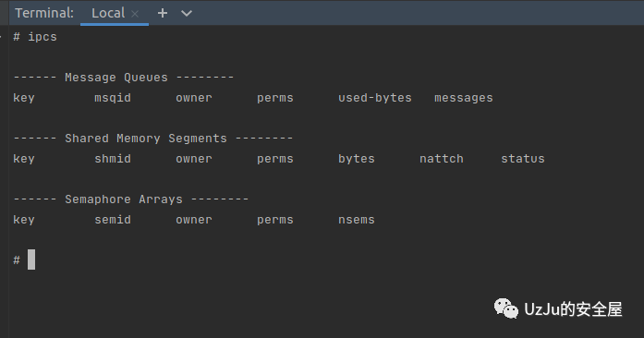Click the Semaphore Arrays section header
Screen dimensions: 644x338
[124, 199]
